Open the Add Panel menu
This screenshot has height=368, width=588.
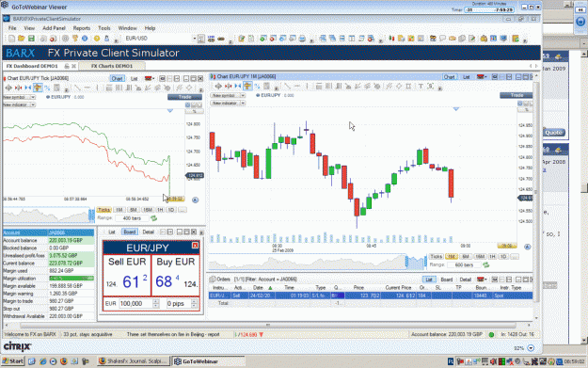(54, 28)
